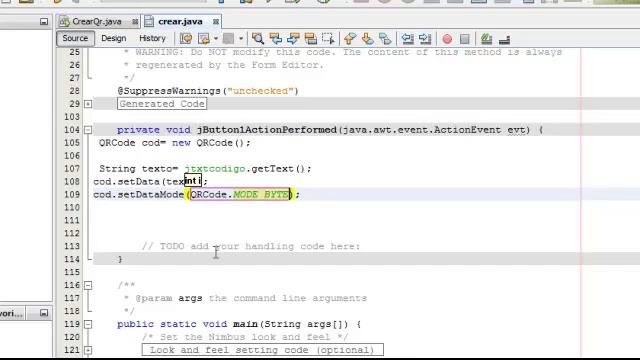
Task: Click Find Next Occurrence icon
Action: [293, 39]
